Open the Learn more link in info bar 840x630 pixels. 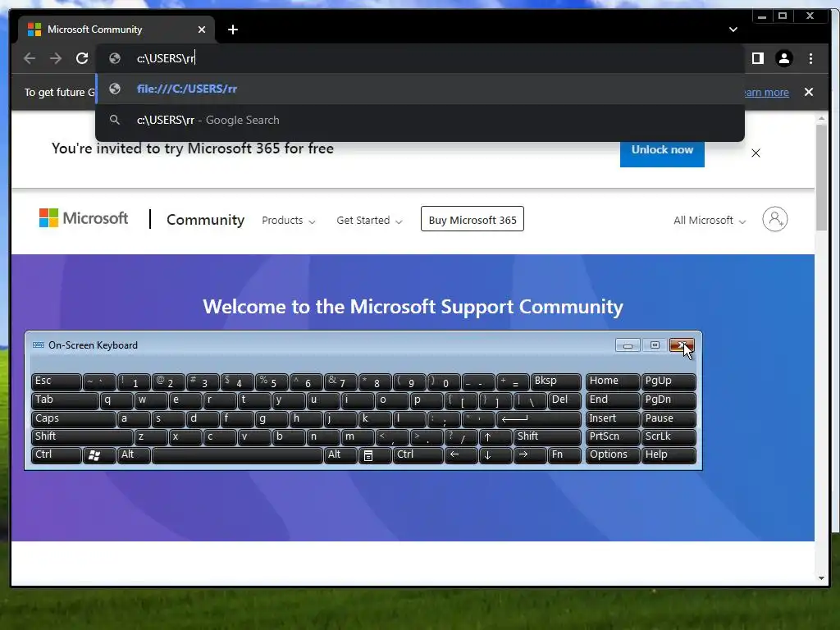(765, 92)
